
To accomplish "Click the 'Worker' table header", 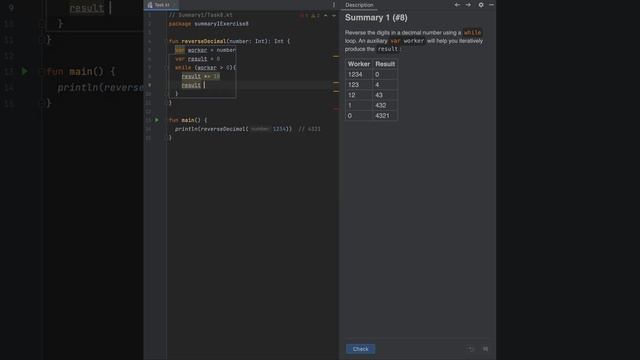I will point(359,64).
